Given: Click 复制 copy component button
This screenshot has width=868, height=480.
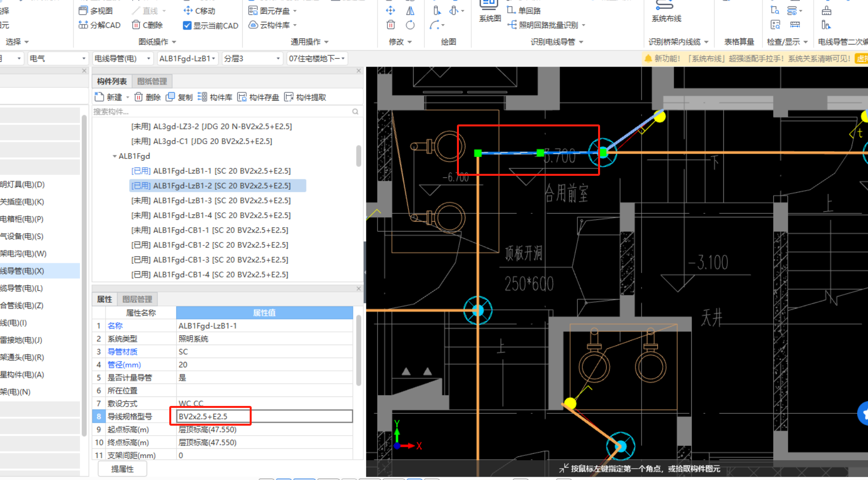Looking at the screenshot, I should point(179,97).
